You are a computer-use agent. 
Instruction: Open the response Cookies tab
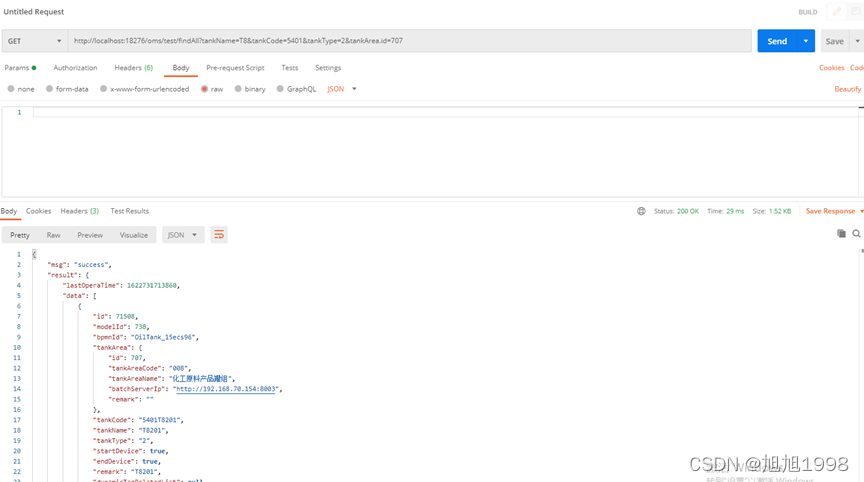point(39,211)
